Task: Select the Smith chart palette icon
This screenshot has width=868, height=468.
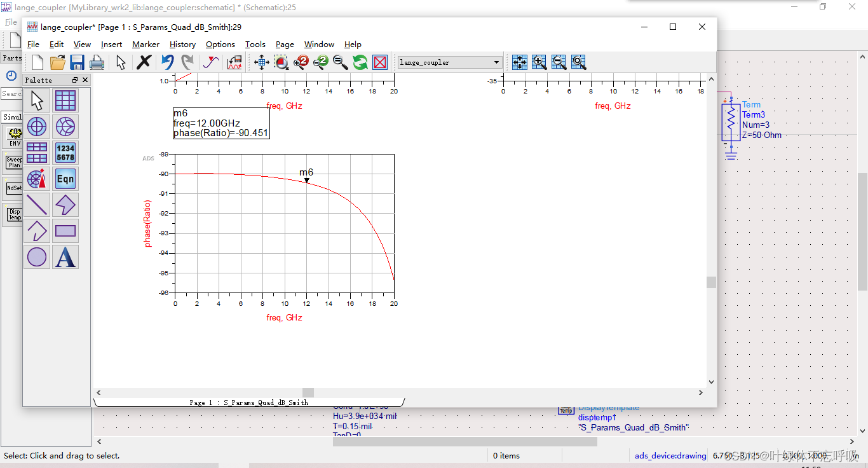Action: 65,127
